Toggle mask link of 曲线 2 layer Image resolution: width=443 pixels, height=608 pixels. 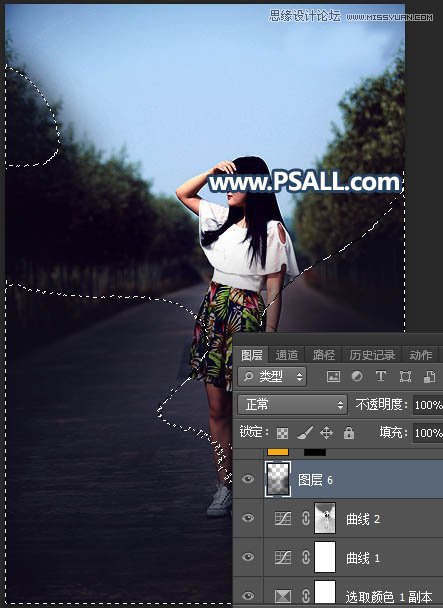tap(306, 518)
